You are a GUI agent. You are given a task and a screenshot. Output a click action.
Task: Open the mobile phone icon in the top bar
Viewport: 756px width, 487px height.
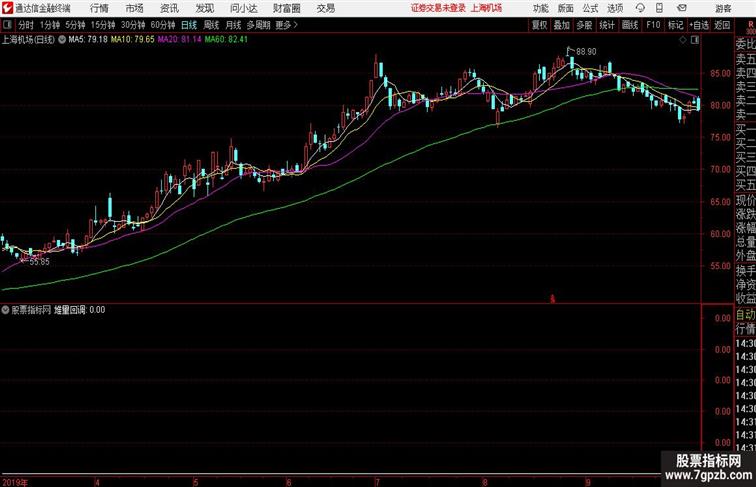click(x=659, y=8)
